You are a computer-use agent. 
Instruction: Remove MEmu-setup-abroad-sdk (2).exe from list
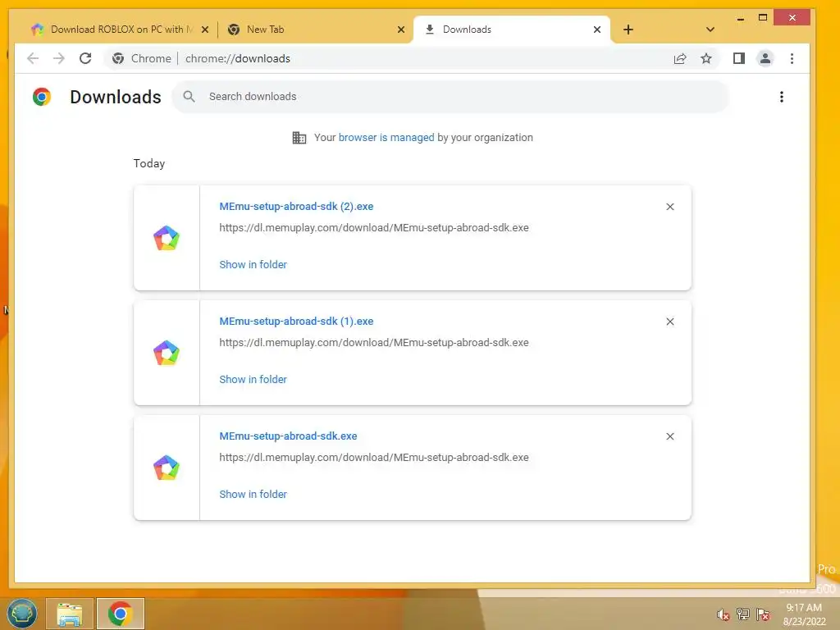669,207
